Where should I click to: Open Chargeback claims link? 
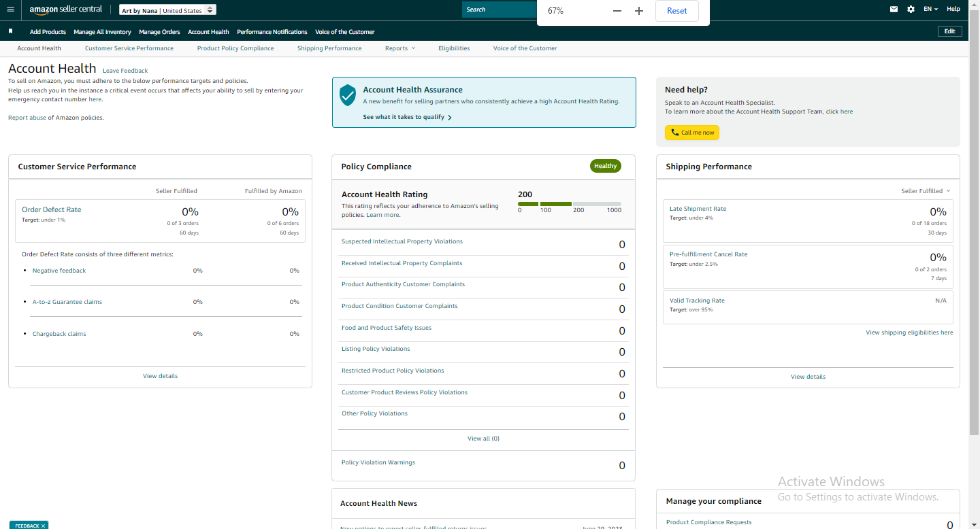[x=59, y=334]
